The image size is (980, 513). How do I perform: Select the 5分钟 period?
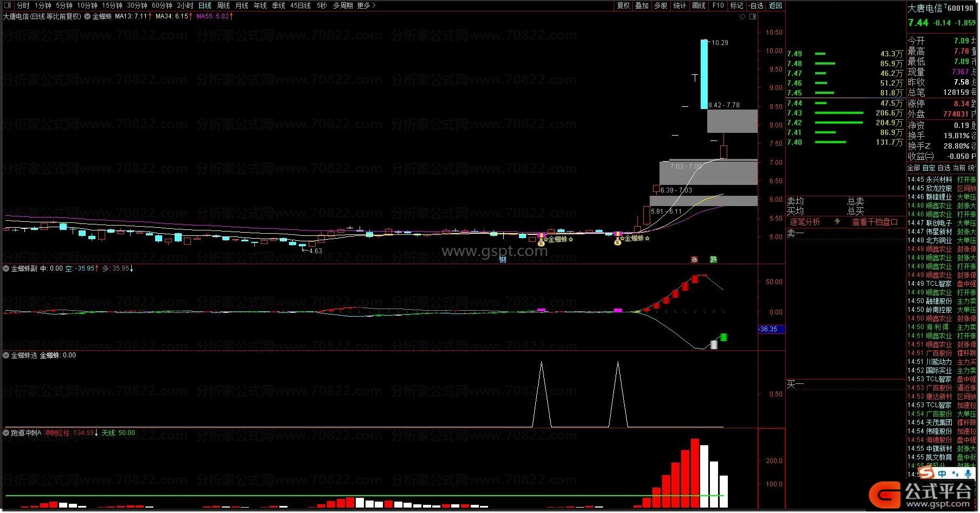(64, 5)
